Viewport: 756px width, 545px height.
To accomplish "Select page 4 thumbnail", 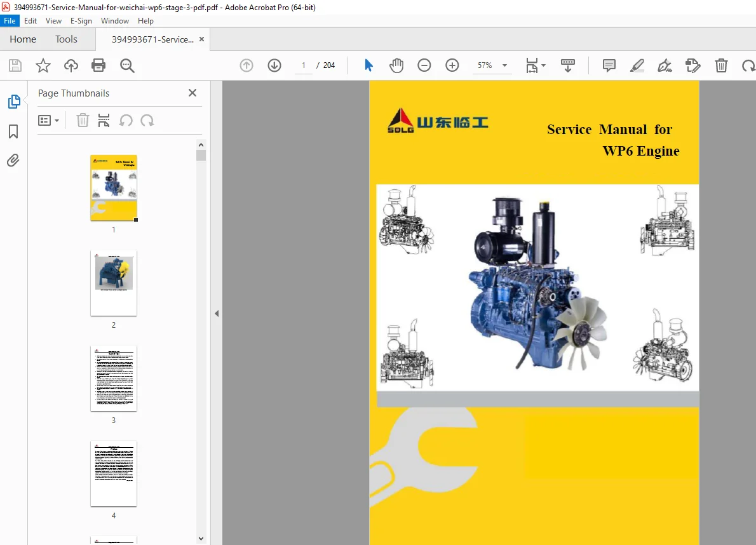I will 114,474.
